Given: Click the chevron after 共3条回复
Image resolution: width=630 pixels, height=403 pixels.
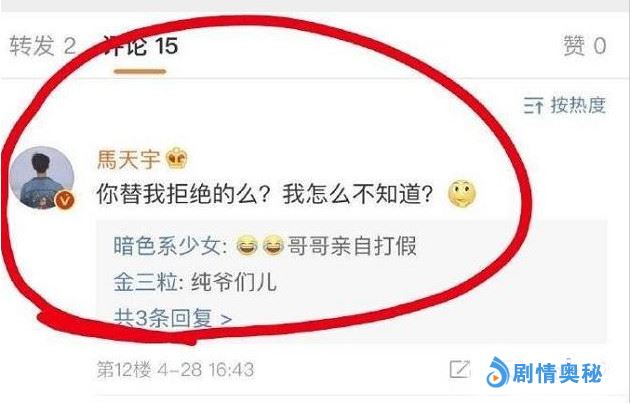Looking at the screenshot, I should point(227,320).
